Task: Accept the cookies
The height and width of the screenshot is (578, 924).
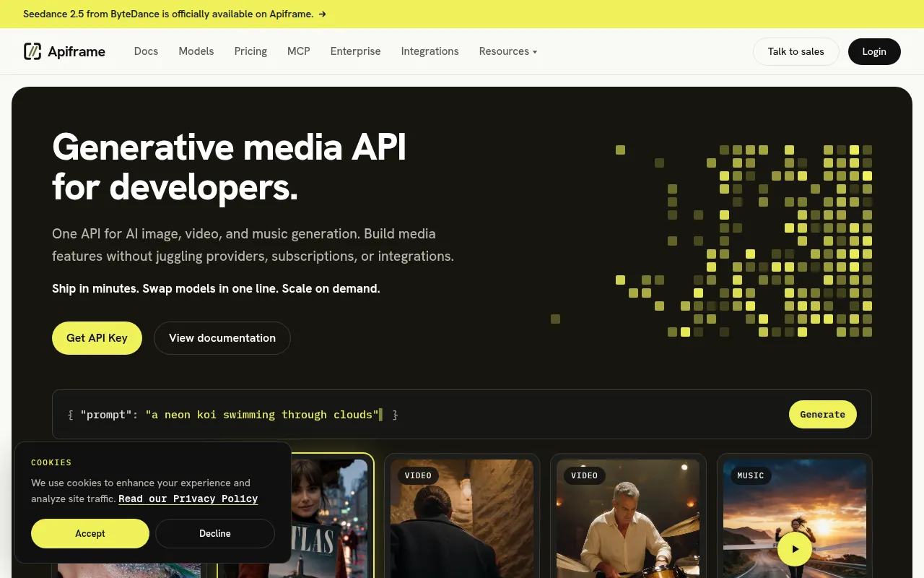Action: (90, 533)
